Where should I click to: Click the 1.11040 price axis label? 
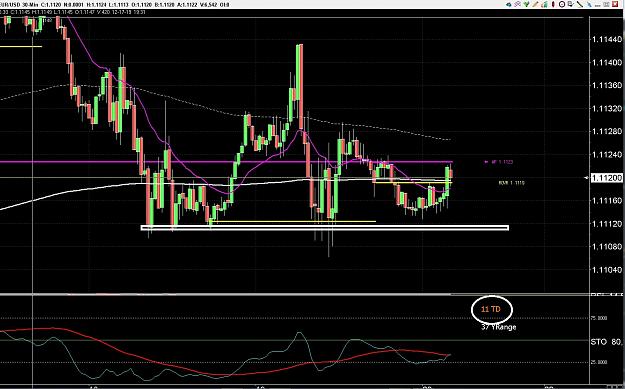[x=607, y=270]
